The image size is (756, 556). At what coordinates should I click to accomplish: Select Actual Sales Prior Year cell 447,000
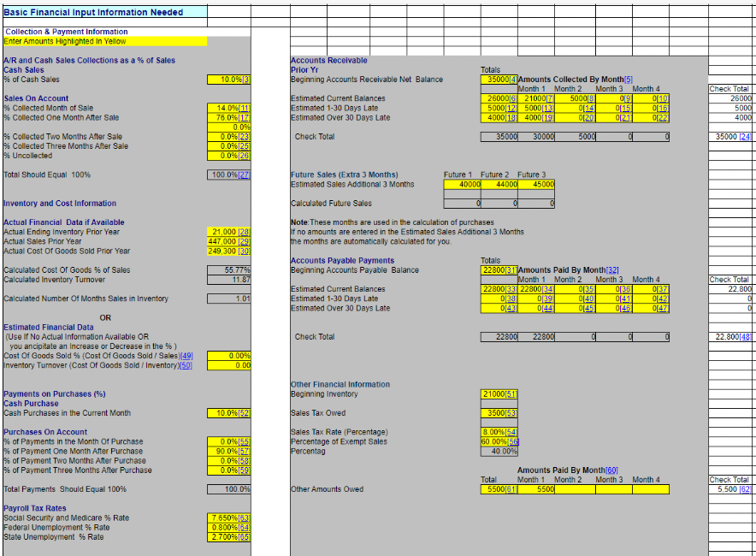tap(229, 241)
